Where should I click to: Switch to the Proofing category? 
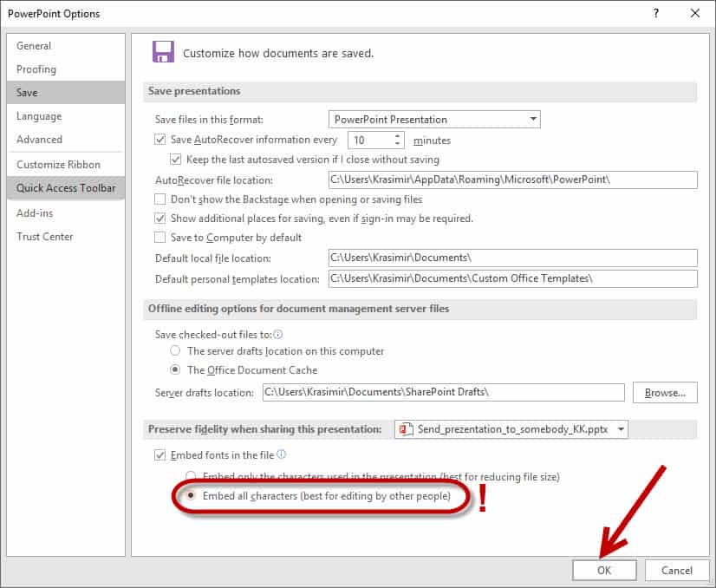pos(66,69)
